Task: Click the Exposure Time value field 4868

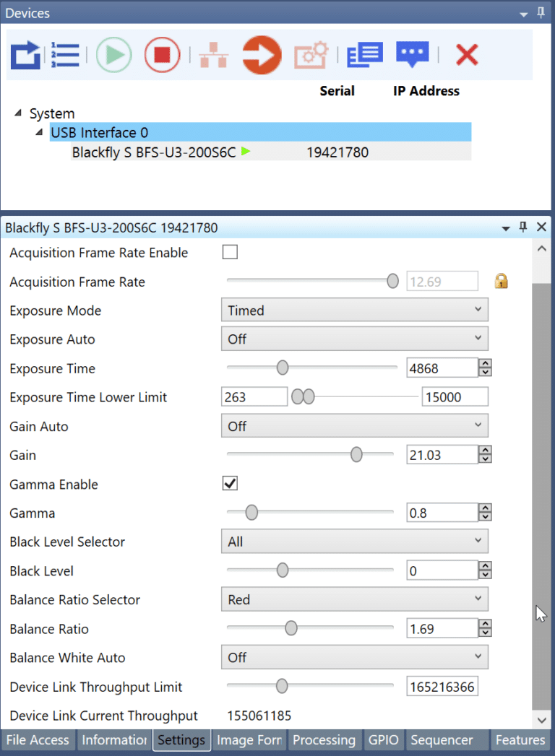Action: (442, 368)
